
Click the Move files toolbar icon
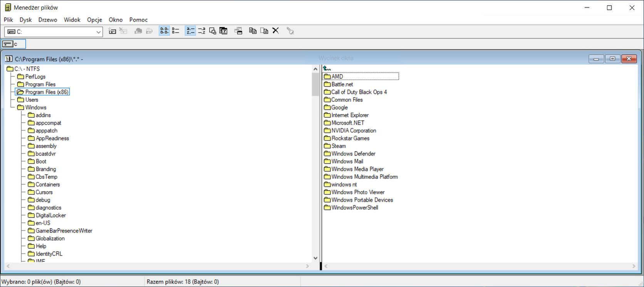[x=264, y=31]
